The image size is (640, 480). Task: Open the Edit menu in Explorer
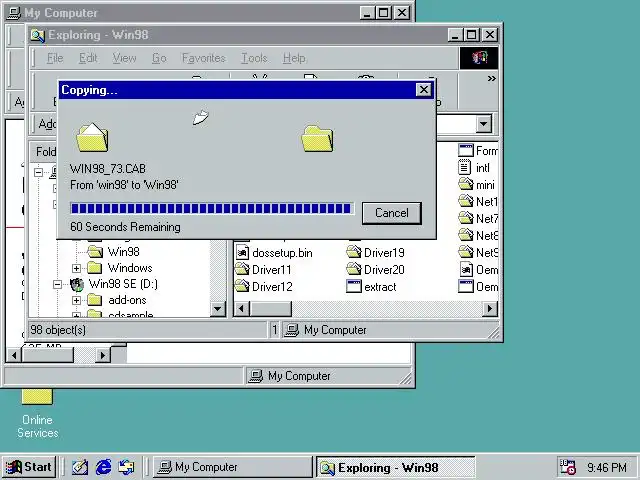(x=88, y=58)
